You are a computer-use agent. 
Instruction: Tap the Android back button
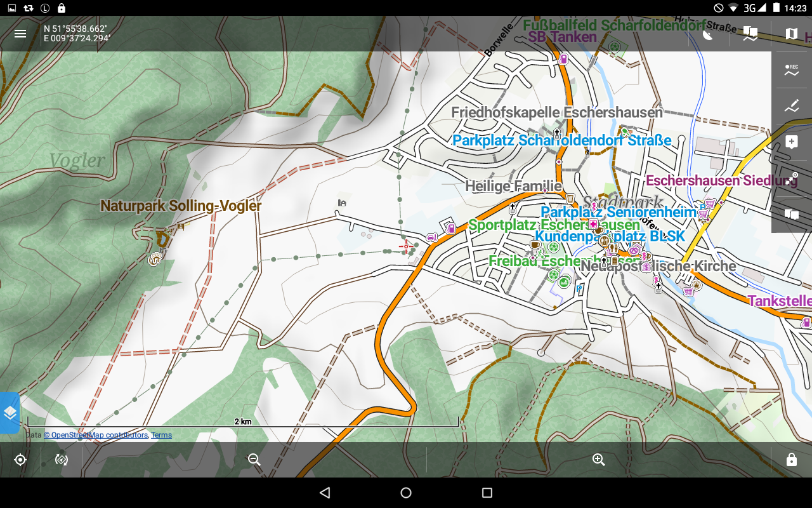pos(325,493)
